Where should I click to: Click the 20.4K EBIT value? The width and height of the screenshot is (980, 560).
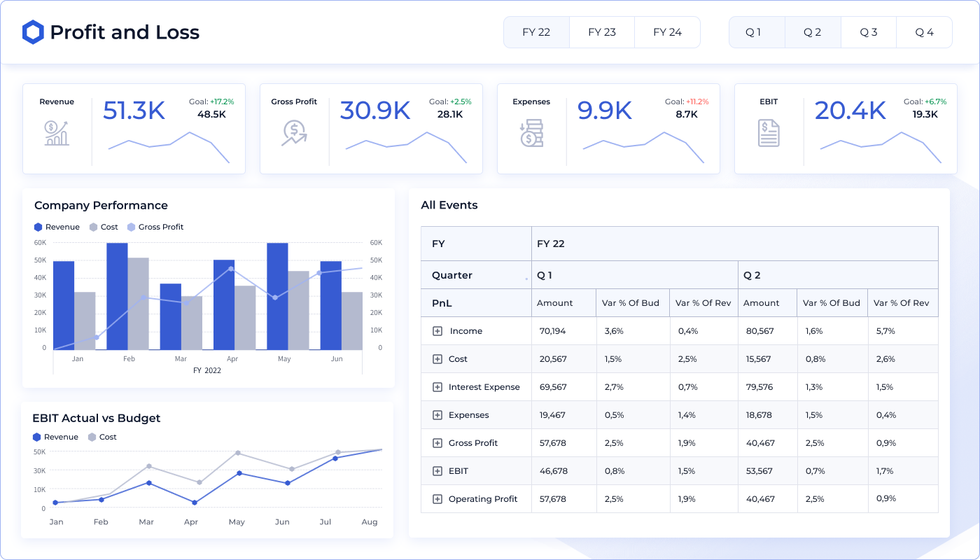pos(850,111)
